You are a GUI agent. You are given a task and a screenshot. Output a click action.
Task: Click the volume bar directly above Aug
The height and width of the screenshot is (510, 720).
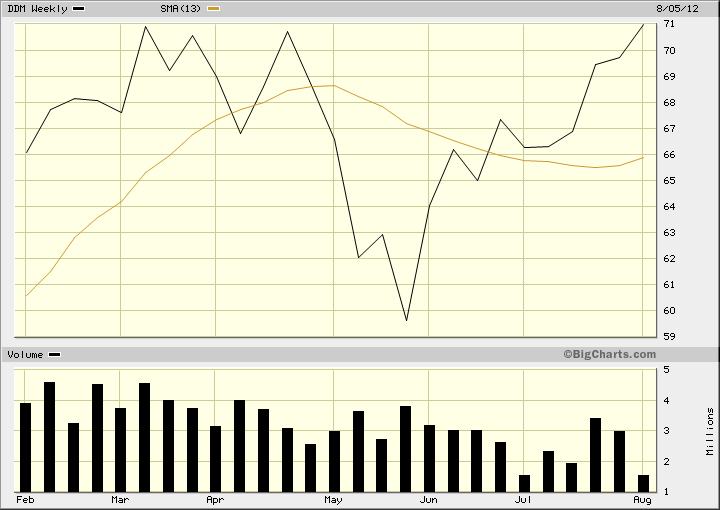click(643, 483)
